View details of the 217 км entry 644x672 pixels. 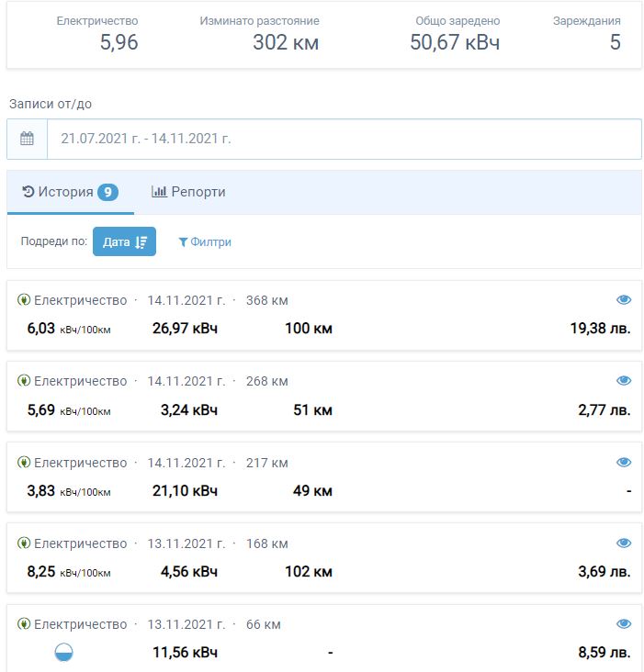[x=624, y=463]
